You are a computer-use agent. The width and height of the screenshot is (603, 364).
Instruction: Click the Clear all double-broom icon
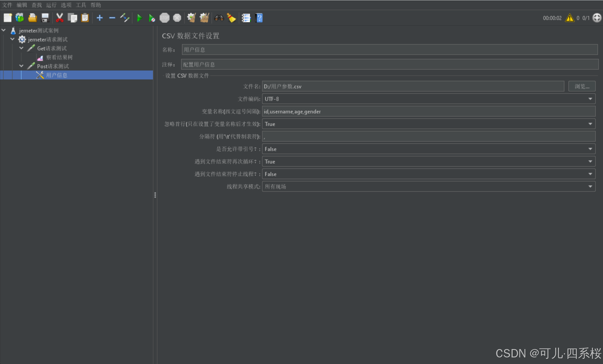click(x=204, y=18)
